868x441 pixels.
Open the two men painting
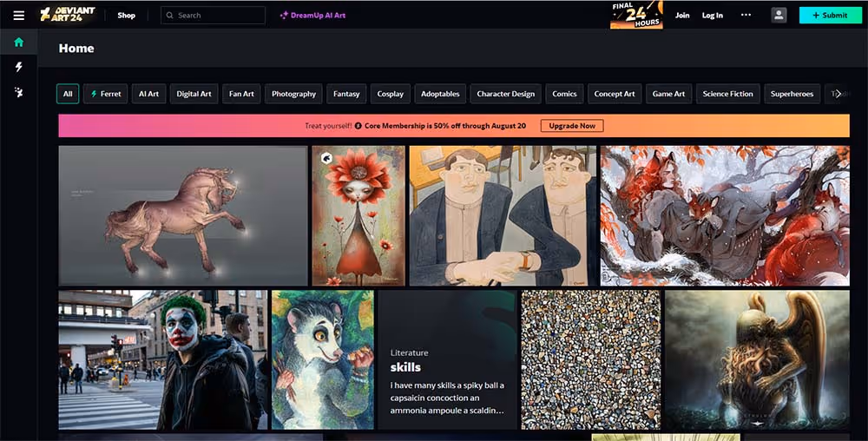[x=503, y=216]
